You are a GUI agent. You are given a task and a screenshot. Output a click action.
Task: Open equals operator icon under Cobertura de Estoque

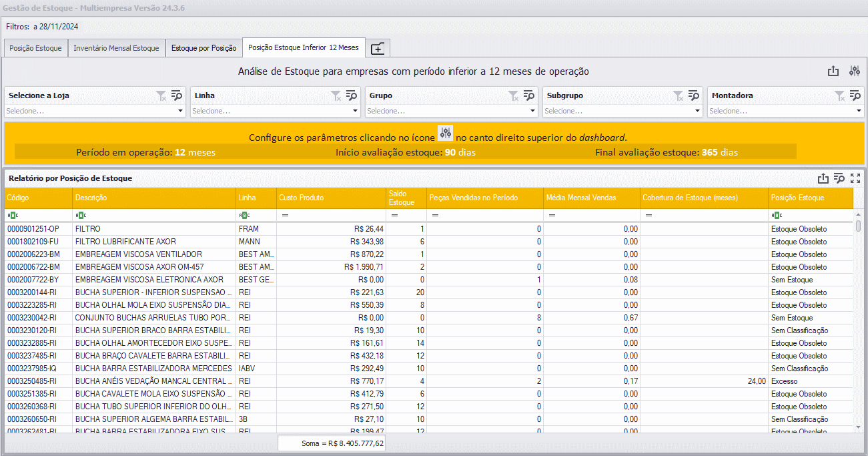pos(648,215)
